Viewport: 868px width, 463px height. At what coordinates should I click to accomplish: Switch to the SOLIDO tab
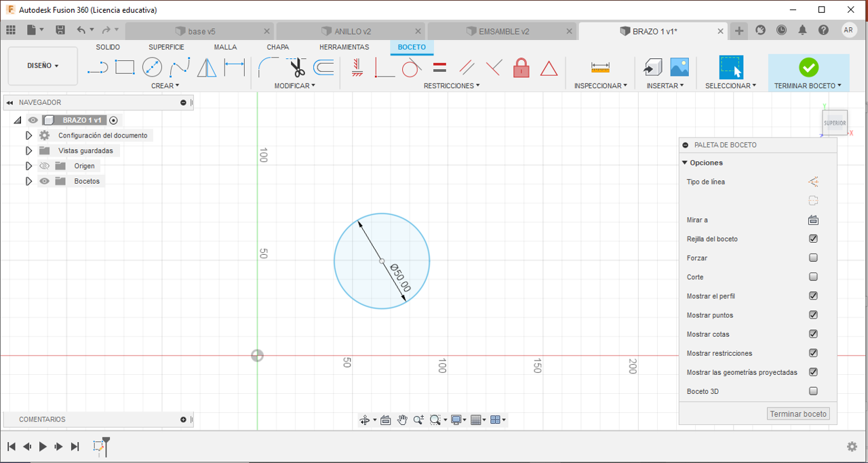(108, 47)
